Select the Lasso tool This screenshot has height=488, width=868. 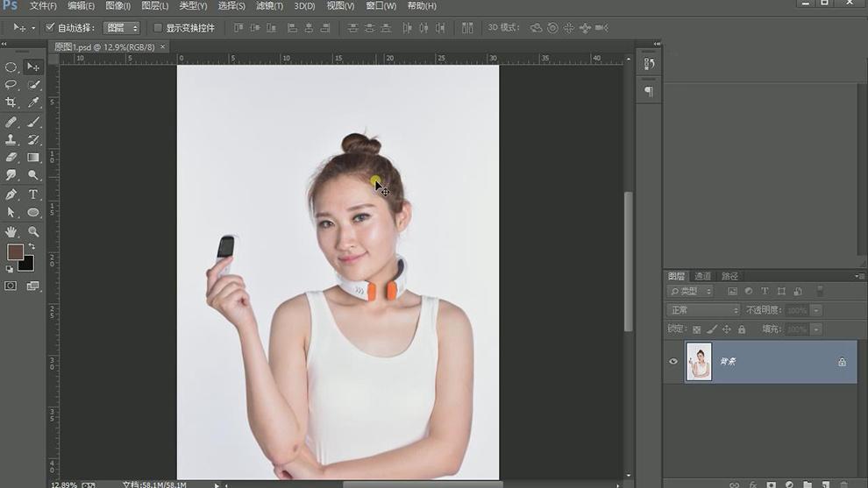11,85
